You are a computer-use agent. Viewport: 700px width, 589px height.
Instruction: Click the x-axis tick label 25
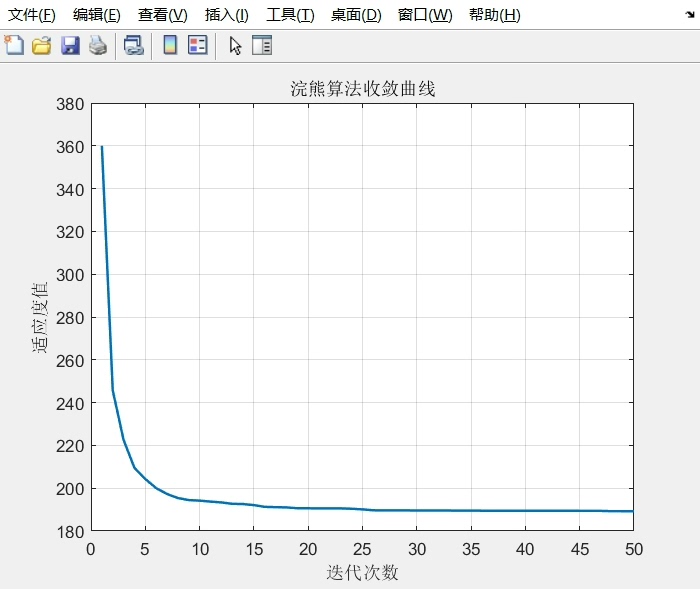point(362,549)
